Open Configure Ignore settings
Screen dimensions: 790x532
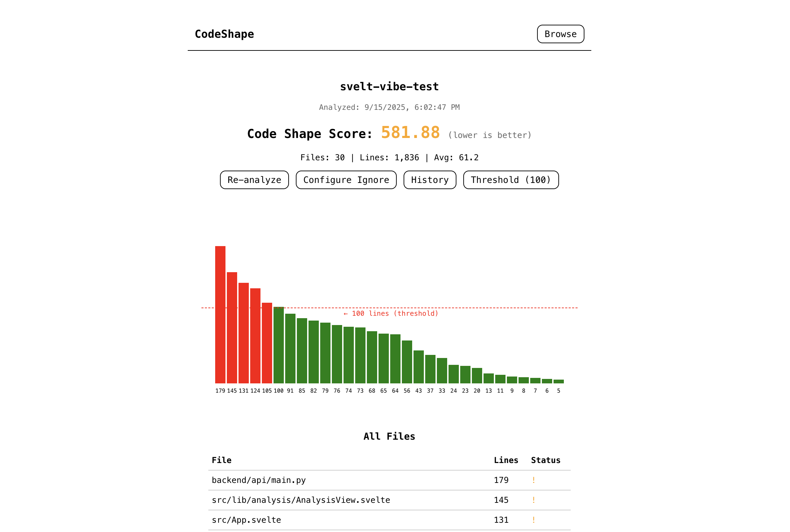(x=346, y=180)
